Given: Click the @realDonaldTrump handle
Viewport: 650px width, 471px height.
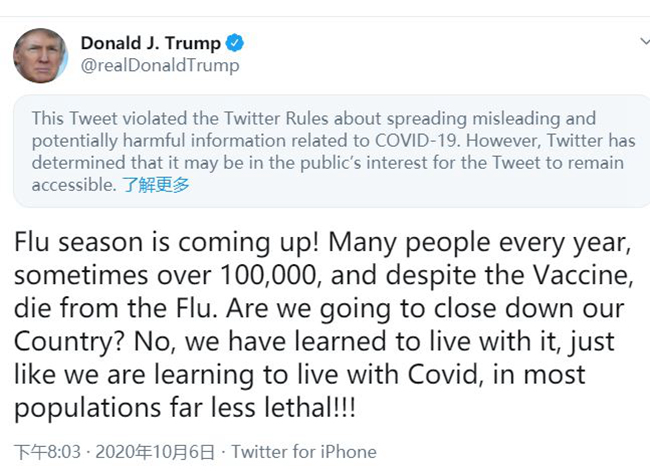Looking at the screenshot, I should 160,65.
